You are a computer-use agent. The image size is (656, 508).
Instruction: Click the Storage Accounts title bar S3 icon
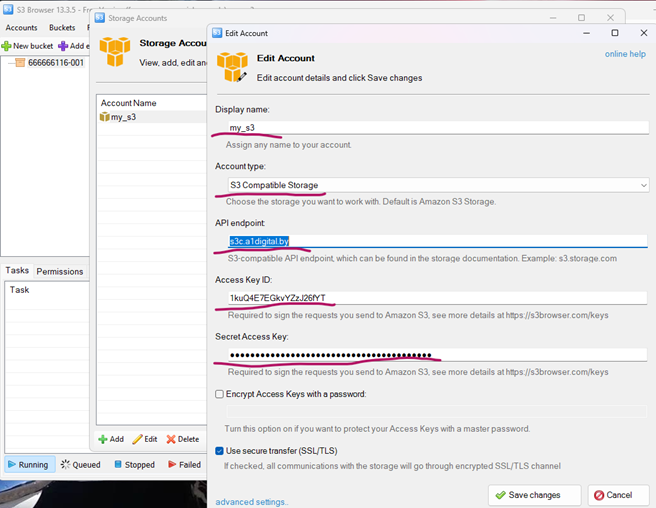click(x=100, y=18)
